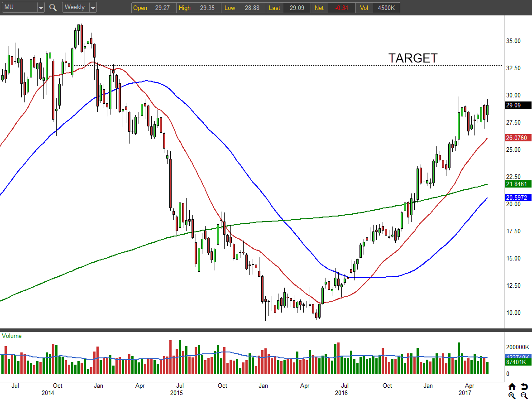The image size is (532, 400).
Task: Click the 2016 year label on time axis
Action: (x=341, y=393)
